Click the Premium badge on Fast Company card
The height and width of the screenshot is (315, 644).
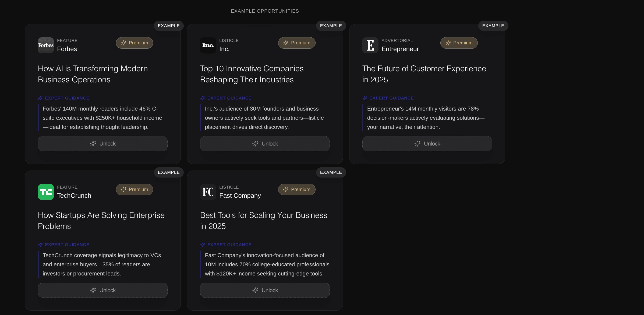click(296, 189)
